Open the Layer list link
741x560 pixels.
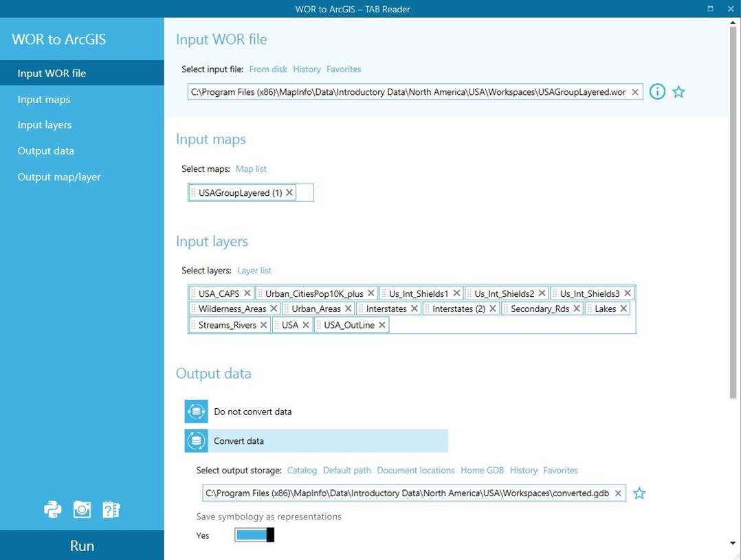pyautogui.click(x=254, y=270)
